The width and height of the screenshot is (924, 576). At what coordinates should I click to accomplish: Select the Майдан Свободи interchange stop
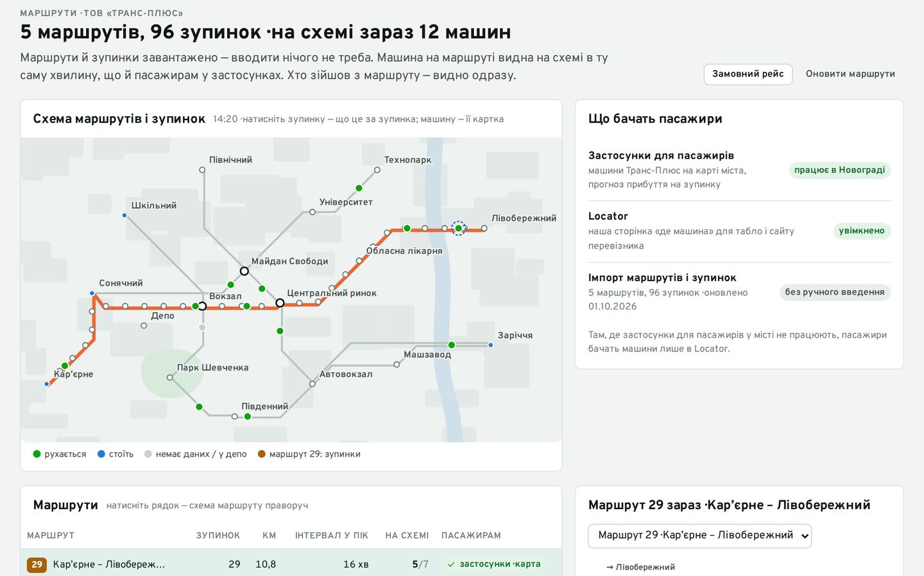[x=244, y=271]
